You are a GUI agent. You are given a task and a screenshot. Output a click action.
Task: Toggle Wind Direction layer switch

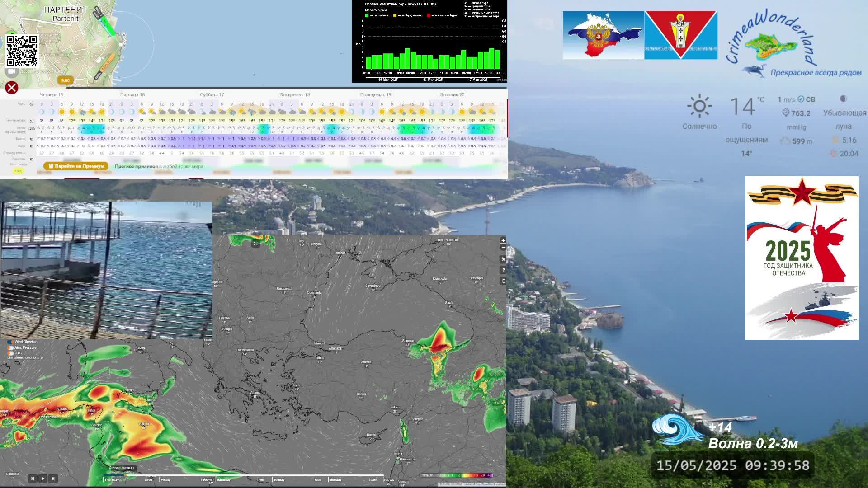point(10,342)
